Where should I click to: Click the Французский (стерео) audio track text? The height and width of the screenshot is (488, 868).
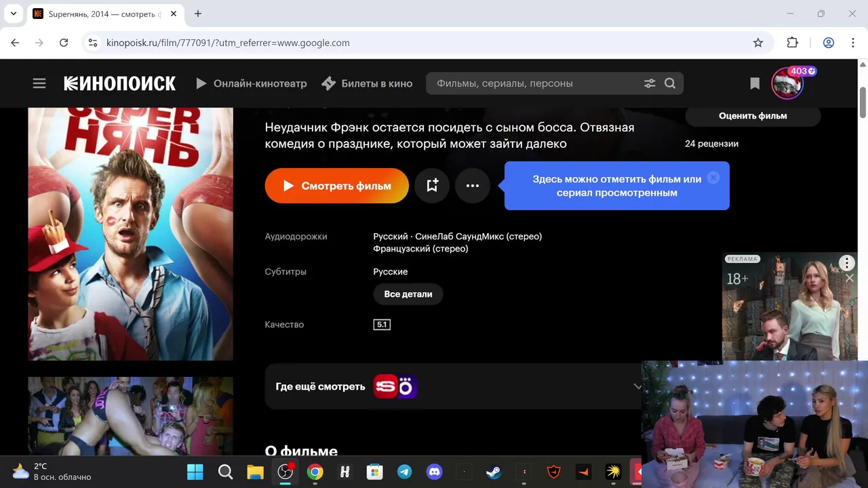pos(420,249)
